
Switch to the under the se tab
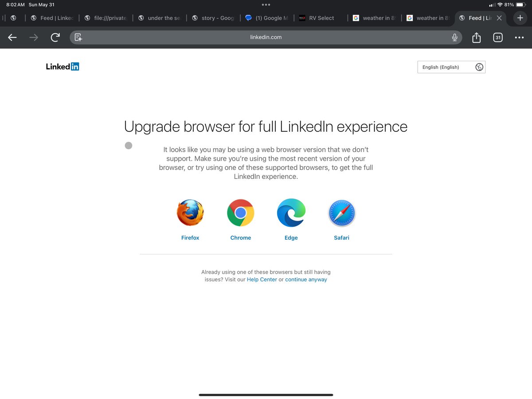click(x=160, y=18)
